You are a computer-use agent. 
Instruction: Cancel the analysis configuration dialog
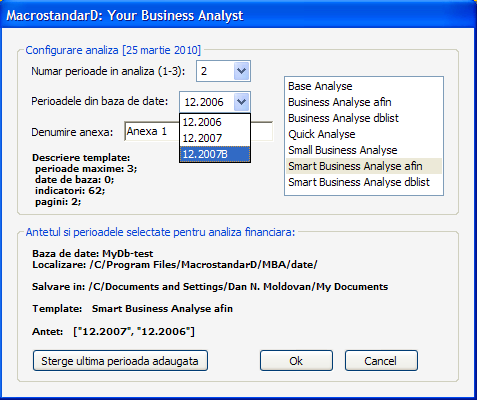pyautogui.click(x=381, y=361)
